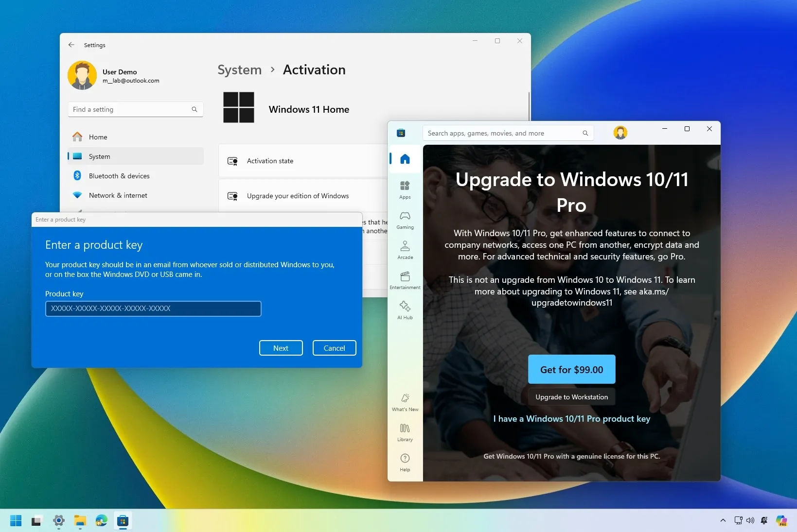
Task: Launch Microsoft Edge from the taskbar
Action: [x=101, y=520]
